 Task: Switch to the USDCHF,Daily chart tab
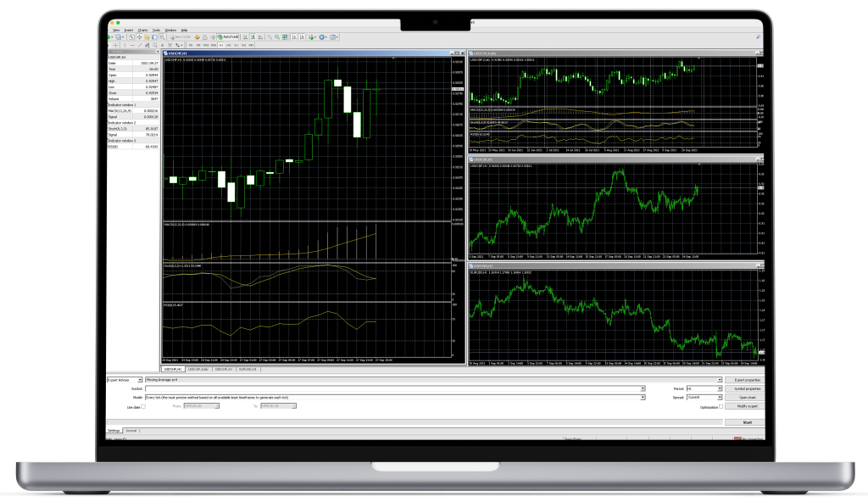tap(198, 369)
